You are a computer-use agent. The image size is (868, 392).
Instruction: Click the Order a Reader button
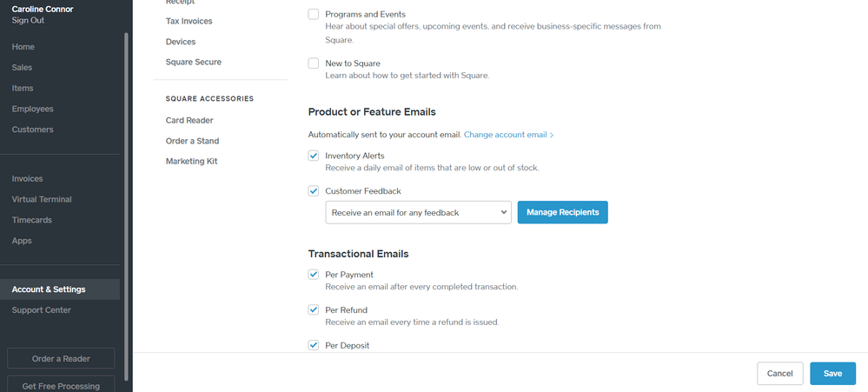point(61,358)
